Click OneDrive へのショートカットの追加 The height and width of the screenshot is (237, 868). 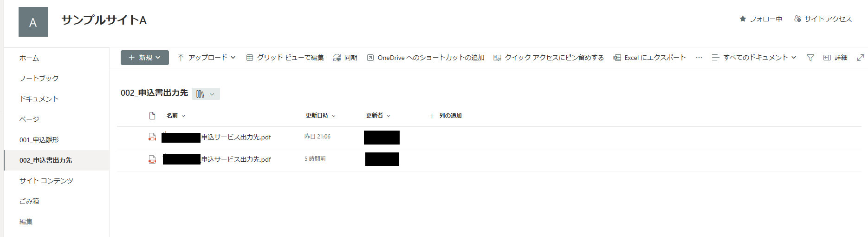[426, 58]
